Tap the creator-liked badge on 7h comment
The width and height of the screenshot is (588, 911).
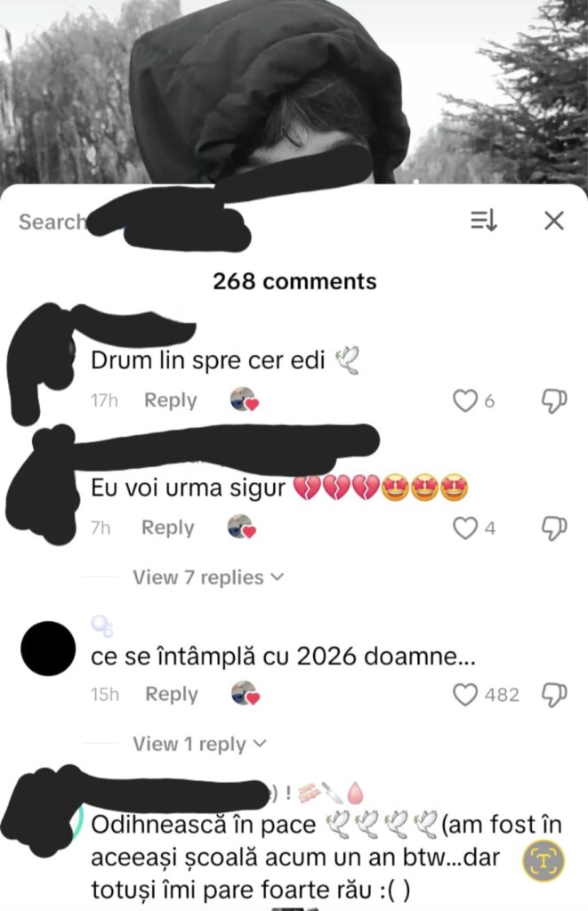242,527
